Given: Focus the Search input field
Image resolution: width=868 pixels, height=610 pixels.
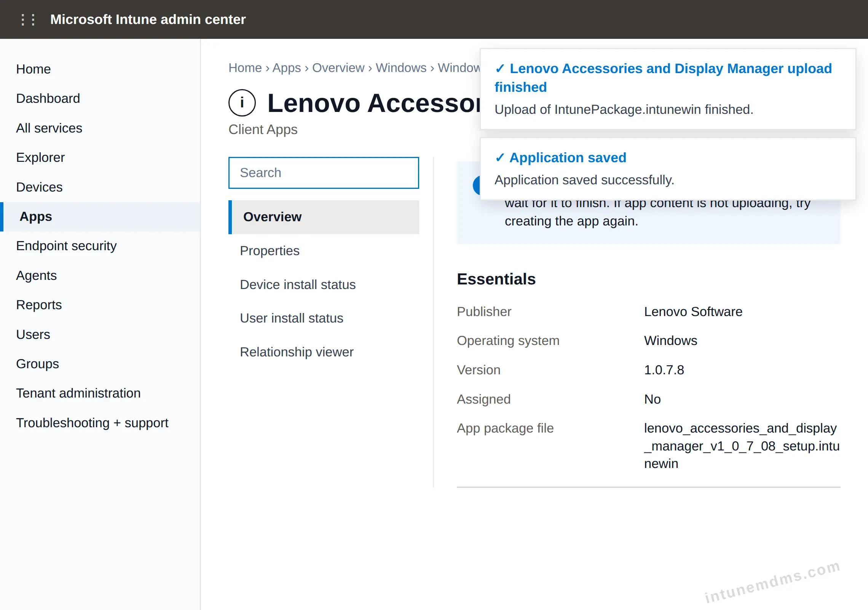Looking at the screenshot, I should 324,173.
